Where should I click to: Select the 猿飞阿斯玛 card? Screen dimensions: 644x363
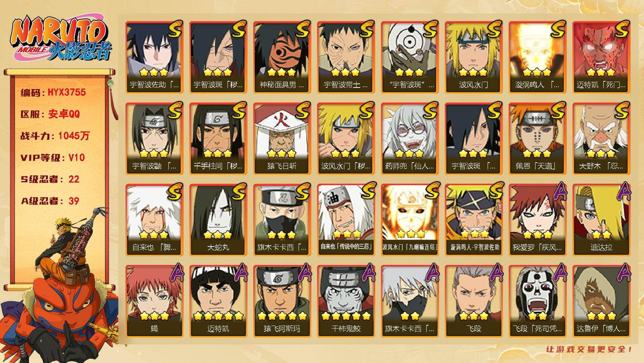pyautogui.click(x=282, y=301)
